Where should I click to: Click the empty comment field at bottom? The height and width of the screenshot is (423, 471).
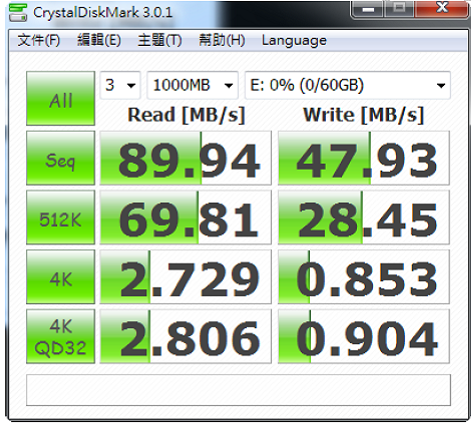point(238,390)
